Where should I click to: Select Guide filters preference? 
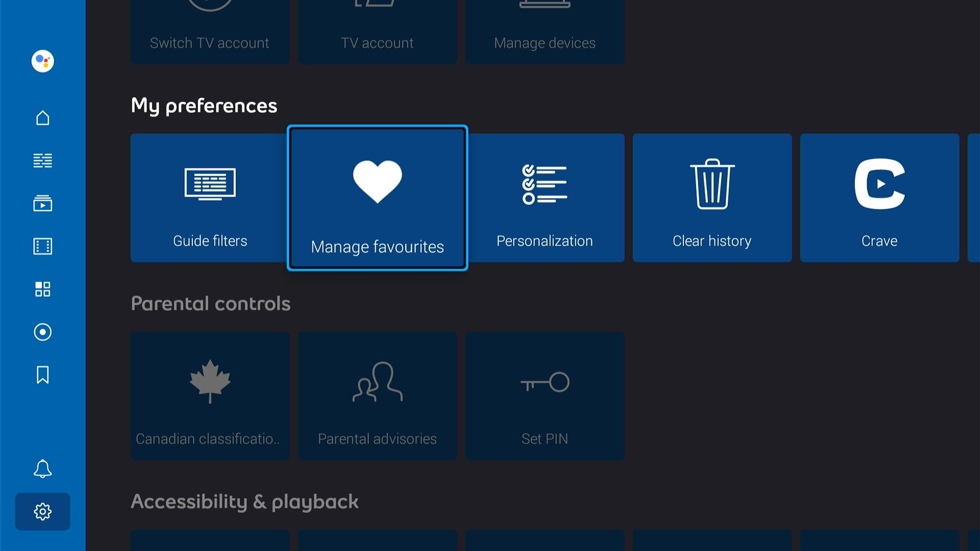pos(210,198)
